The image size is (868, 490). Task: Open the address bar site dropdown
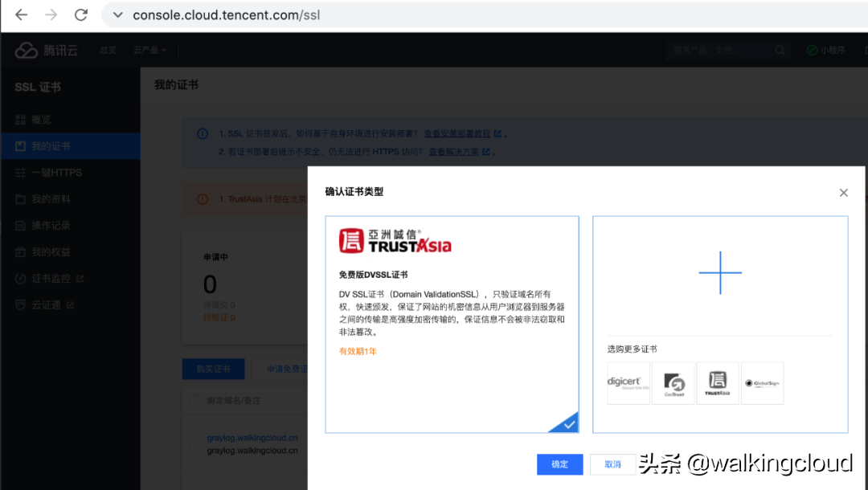tap(117, 14)
